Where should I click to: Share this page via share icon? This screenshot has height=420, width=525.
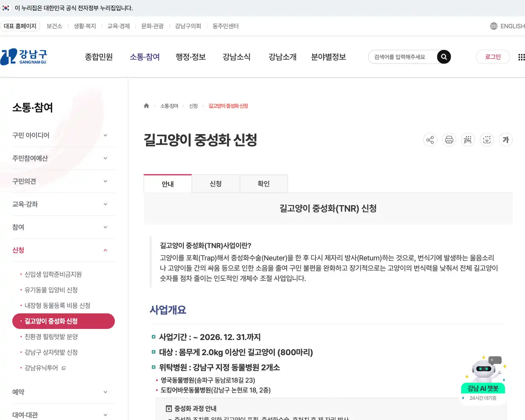(x=430, y=140)
